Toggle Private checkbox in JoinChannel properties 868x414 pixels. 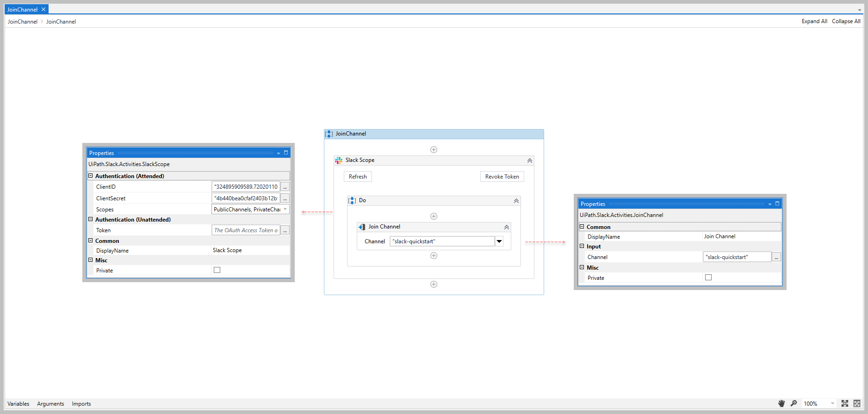coord(708,278)
